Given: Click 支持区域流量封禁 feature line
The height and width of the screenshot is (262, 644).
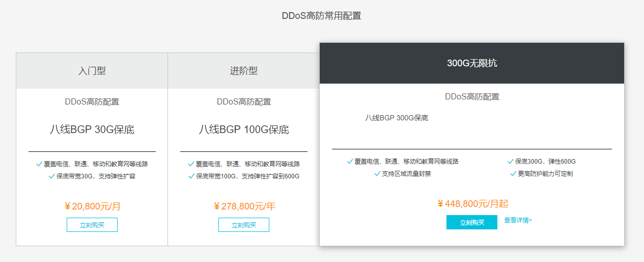Looking at the screenshot, I should (406, 174).
